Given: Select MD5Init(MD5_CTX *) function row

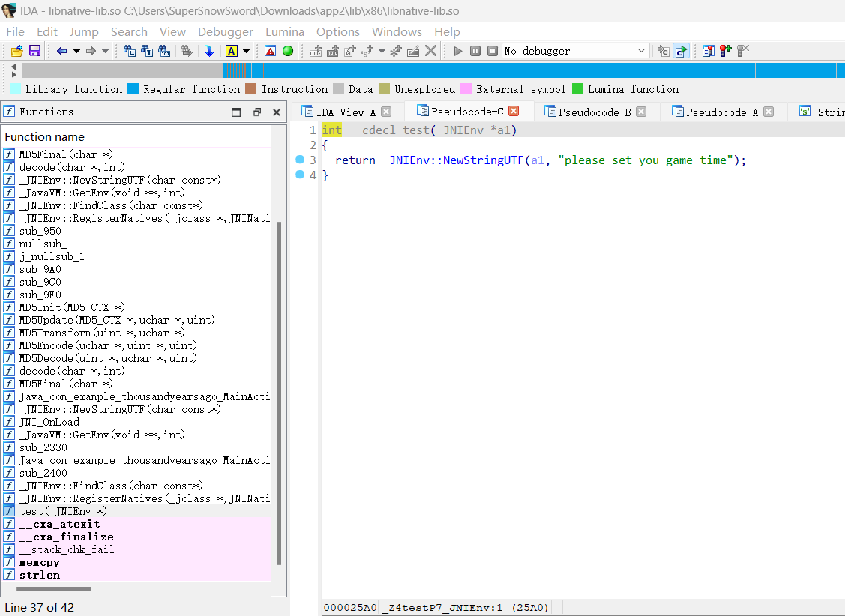Looking at the screenshot, I should pos(136,307).
